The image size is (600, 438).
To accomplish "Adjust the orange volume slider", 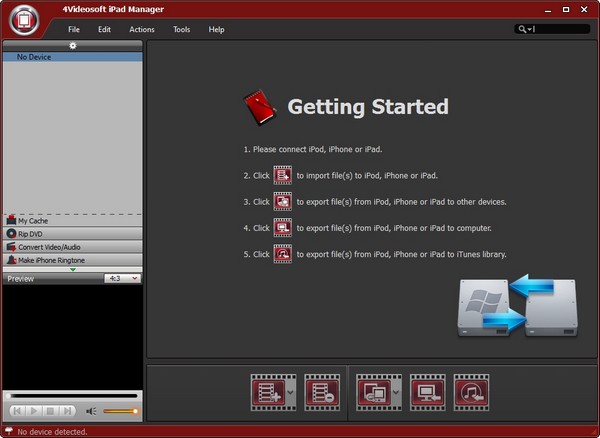I will 120,411.
